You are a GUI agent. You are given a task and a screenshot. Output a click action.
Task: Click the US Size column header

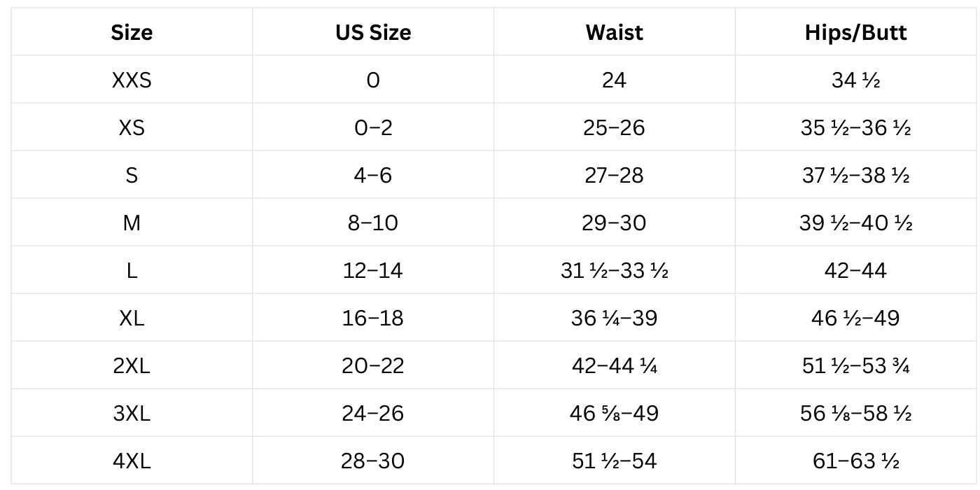[x=373, y=32]
